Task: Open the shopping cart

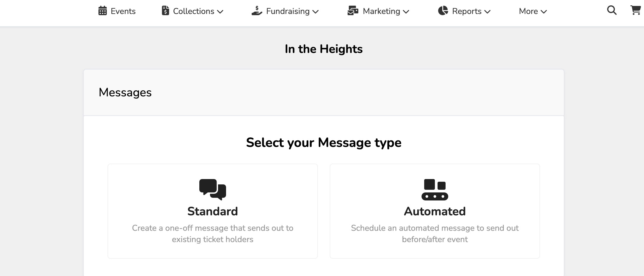Action: 635,11
